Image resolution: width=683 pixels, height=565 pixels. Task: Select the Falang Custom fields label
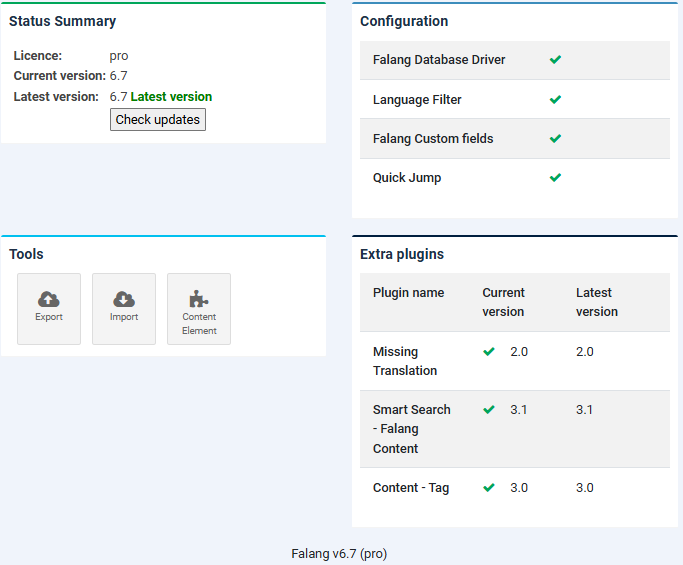point(433,139)
